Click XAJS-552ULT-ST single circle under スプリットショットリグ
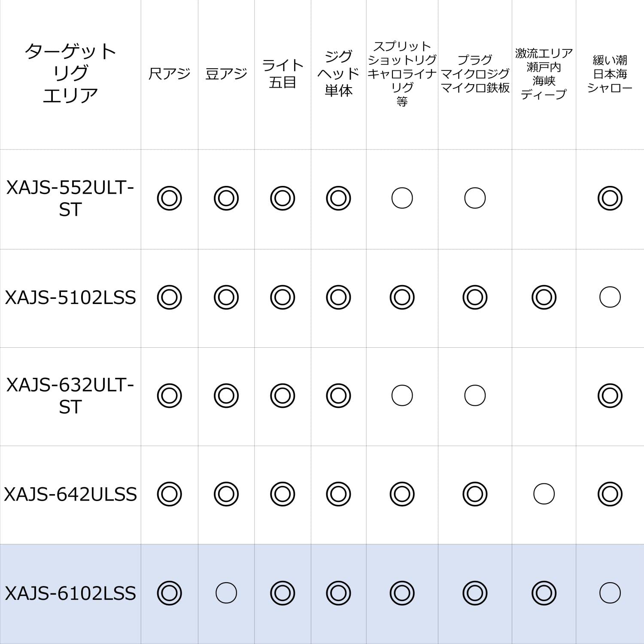Screen dimensions: 644x644 pyautogui.click(x=402, y=198)
